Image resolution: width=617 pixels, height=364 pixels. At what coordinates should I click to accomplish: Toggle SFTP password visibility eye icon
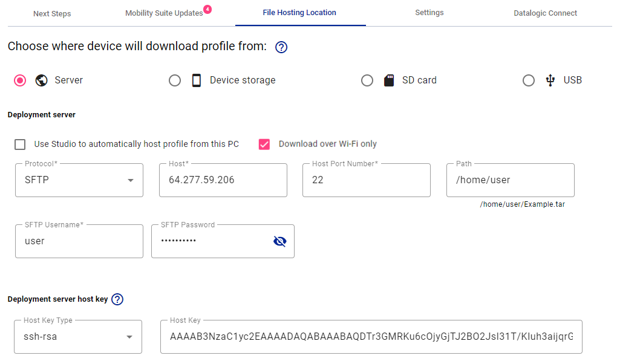(x=280, y=241)
